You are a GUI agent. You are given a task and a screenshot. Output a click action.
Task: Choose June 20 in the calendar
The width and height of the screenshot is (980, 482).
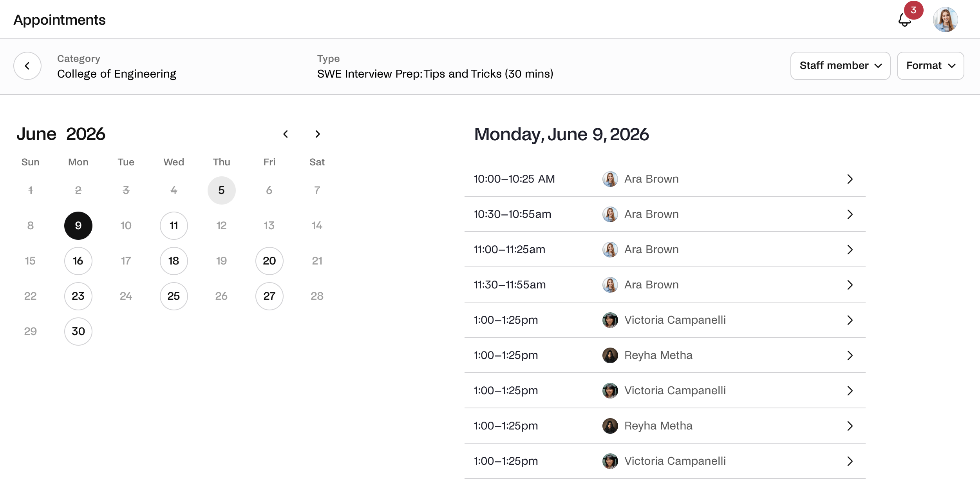(269, 261)
